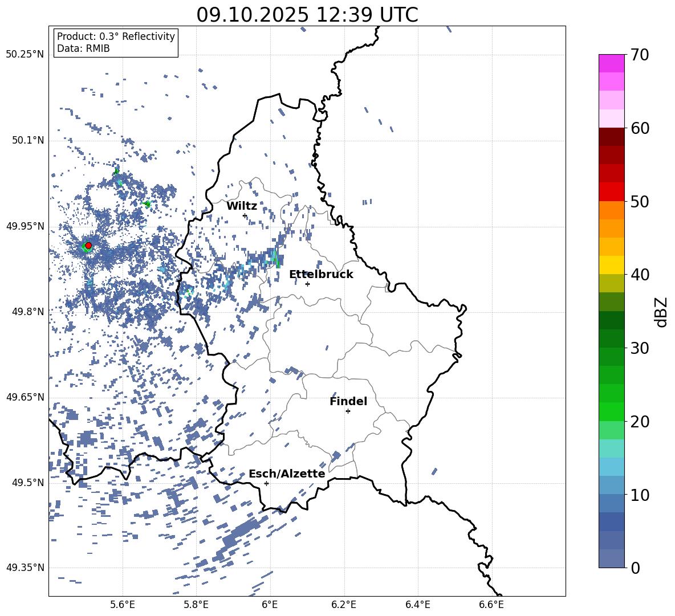Click the 50.1°N latitude label
Image resolution: width=675 pixels, height=616 pixels.
pyautogui.click(x=29, y=141)
